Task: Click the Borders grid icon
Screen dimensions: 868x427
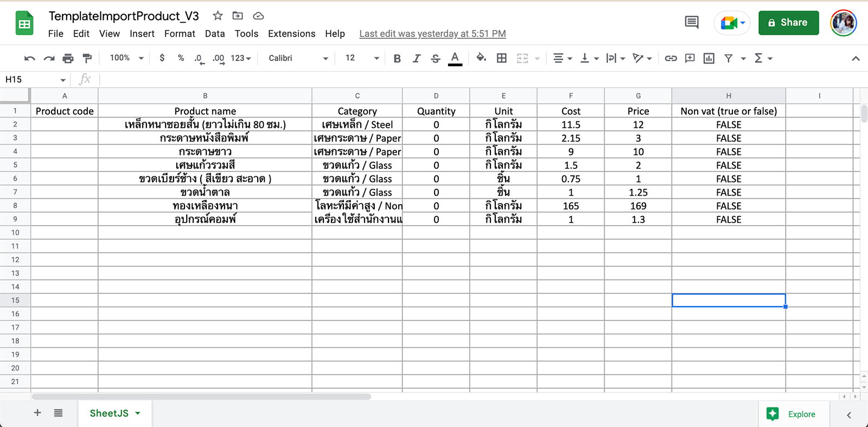Action: click(x=502, y=59)
